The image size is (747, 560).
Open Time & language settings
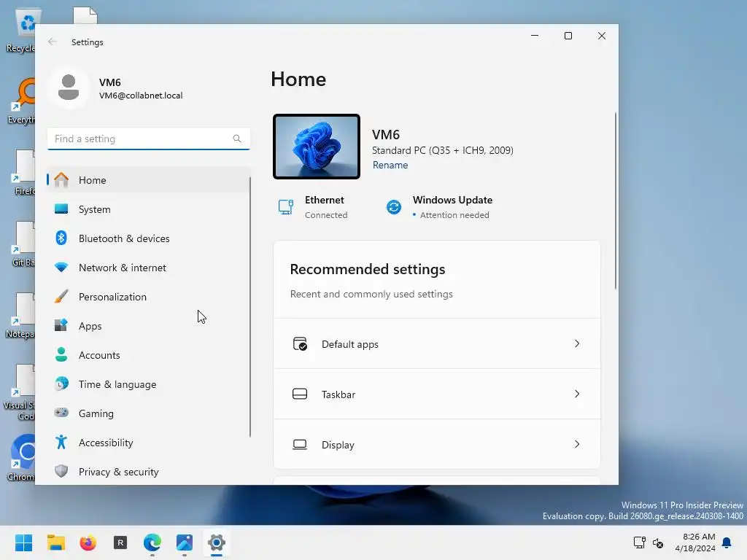(149, 384)
